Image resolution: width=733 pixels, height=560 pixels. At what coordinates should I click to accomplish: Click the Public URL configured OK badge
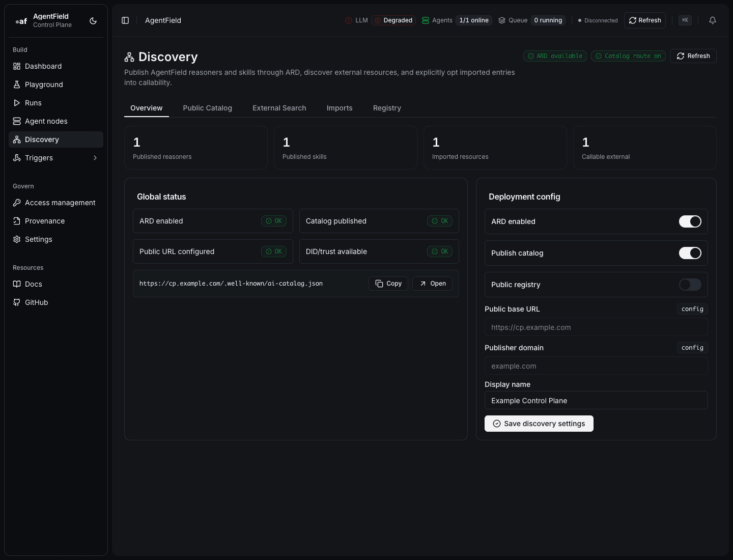pyautogui.click(x=274, y=251)
